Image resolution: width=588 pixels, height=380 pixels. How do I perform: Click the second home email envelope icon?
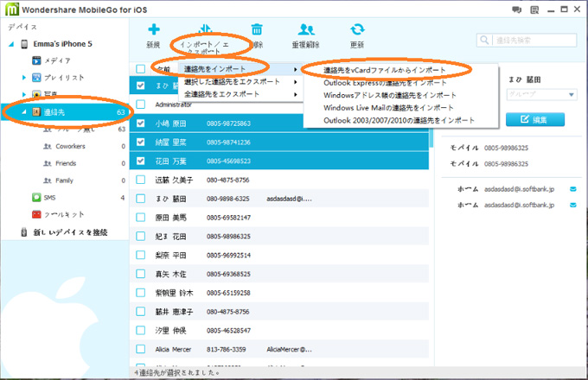[x=573, y=205]
